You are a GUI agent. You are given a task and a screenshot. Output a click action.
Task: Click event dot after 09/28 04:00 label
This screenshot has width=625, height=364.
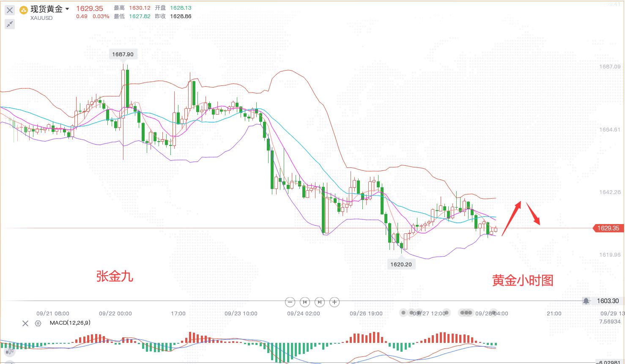[x=493, y=313]
